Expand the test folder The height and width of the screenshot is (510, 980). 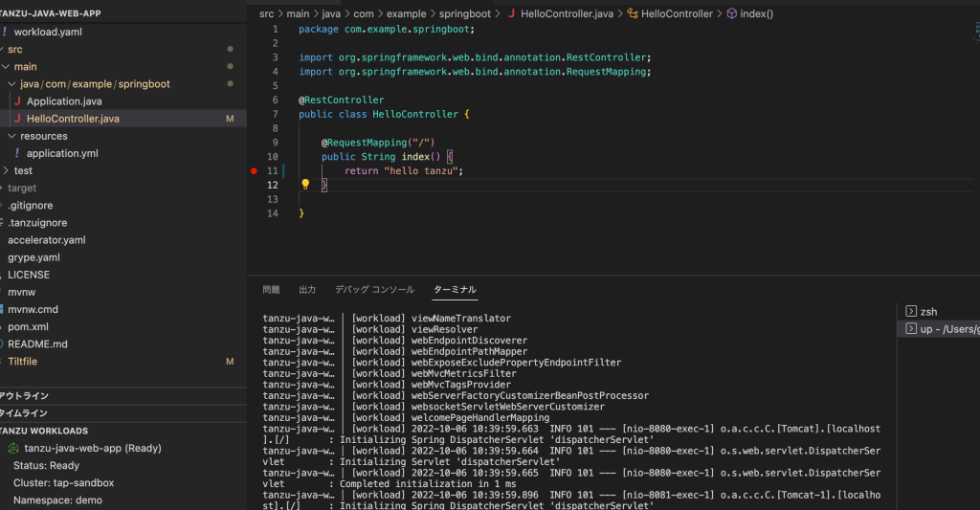click(23, 170)
